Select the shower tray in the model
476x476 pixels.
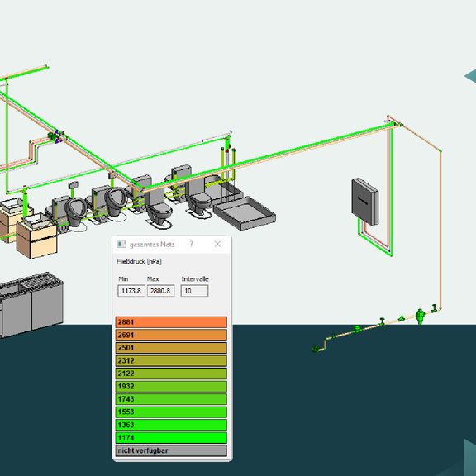click(245, 213)
